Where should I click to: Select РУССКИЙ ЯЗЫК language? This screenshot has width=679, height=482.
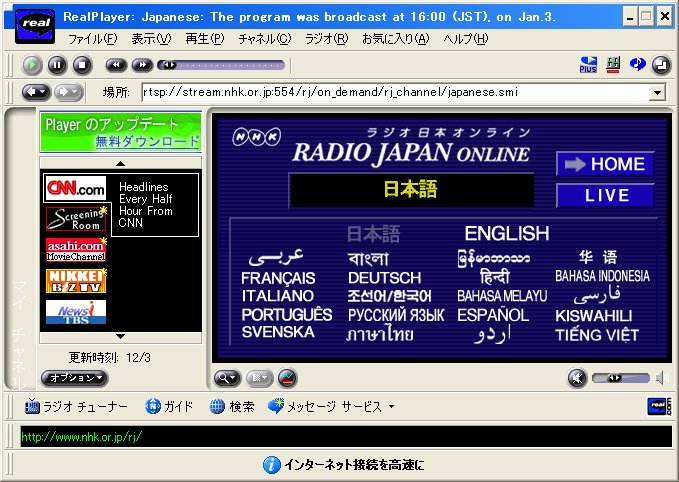click(x=396, y=315)
